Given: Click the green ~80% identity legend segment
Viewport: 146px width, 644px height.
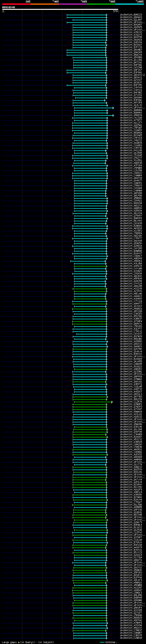Looking at the screenshot, I should coord(101,4).
